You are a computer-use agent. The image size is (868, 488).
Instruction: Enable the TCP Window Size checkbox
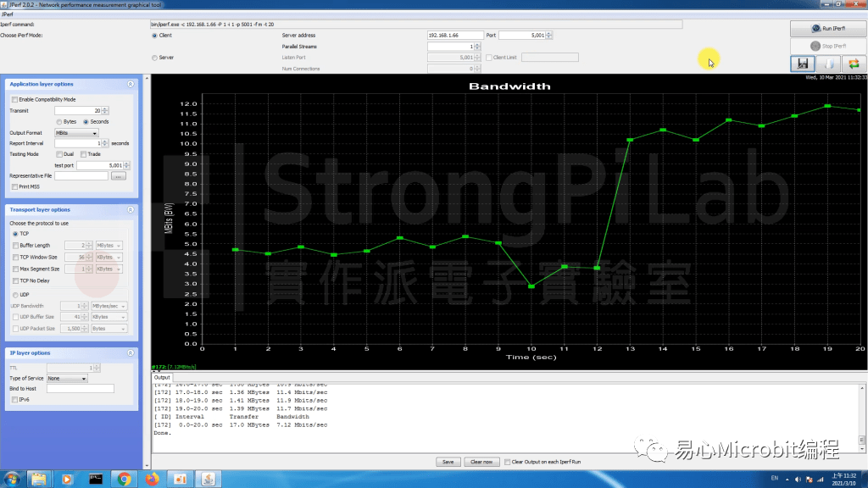(x=15, y=258)
